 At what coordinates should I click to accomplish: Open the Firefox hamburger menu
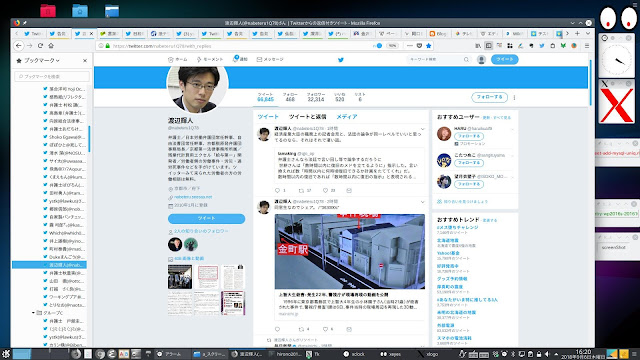[x=587, y=46]
